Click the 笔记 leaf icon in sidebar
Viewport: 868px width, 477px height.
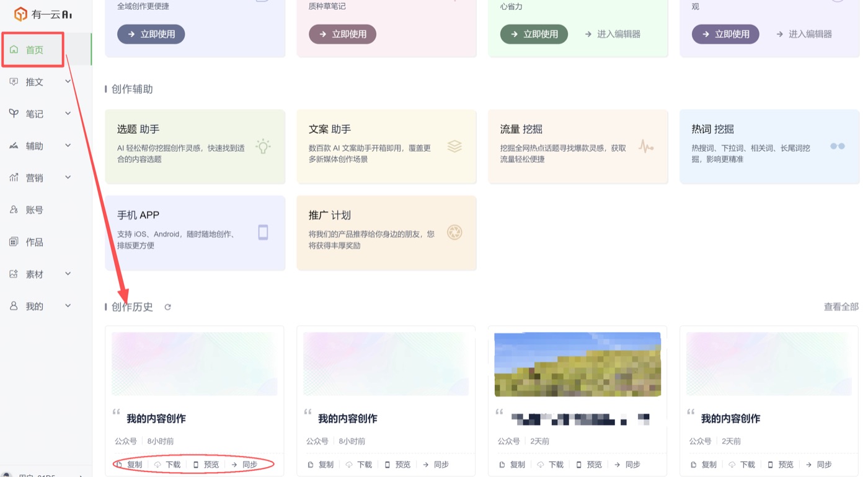click(x=14, y=113)
